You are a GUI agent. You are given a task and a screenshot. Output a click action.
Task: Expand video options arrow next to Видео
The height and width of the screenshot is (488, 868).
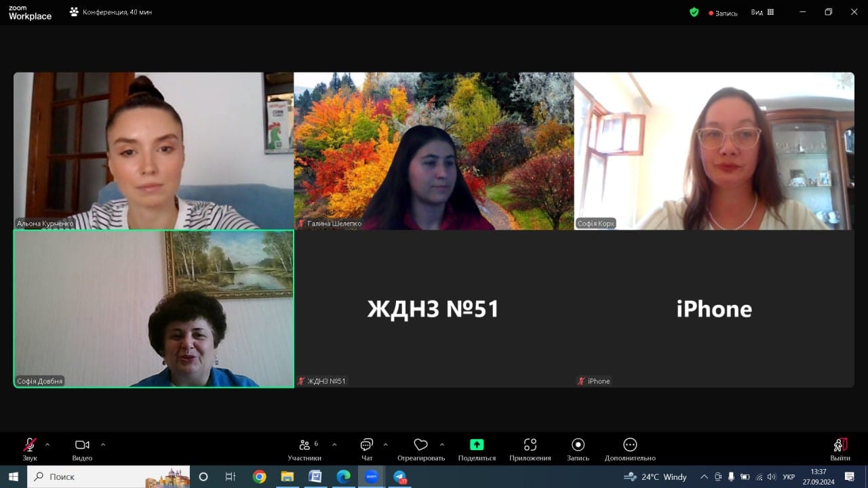click(103, 445)
